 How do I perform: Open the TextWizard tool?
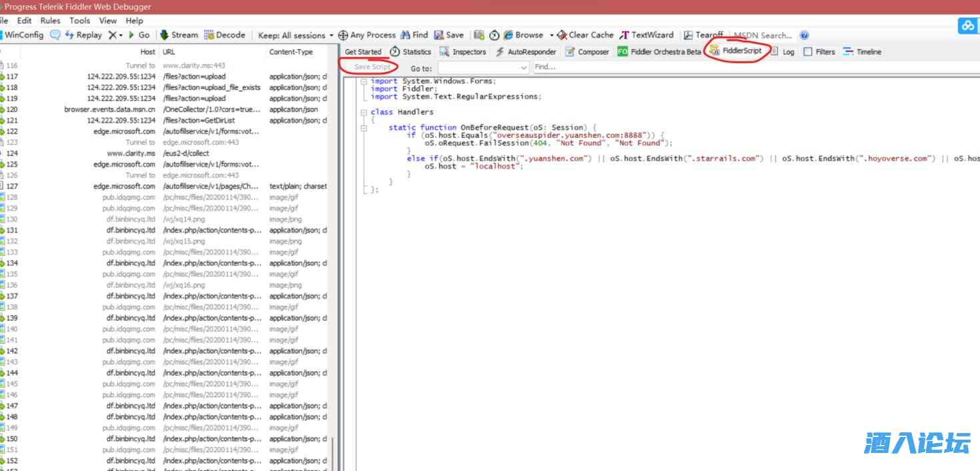coord(646,35)
